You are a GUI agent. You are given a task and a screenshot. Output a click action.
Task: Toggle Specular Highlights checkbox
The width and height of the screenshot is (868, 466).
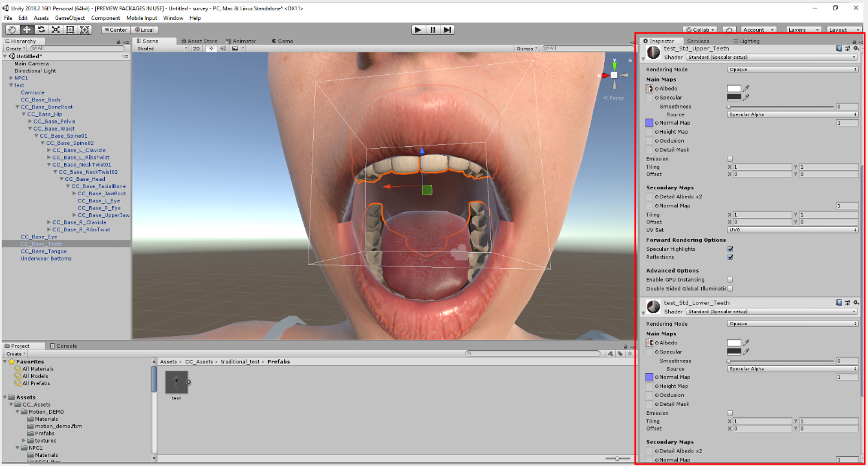tap(730, 249)
